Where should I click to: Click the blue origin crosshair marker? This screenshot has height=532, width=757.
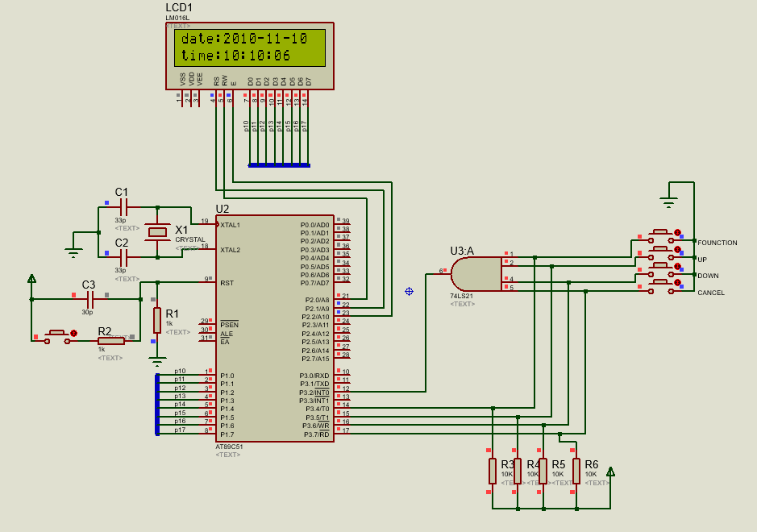click(x=409, y=291)
